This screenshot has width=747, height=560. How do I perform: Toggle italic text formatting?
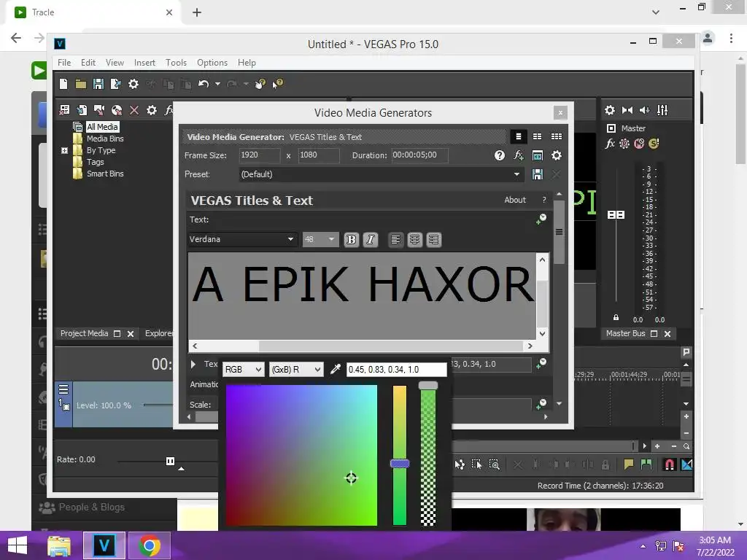coord(370,239)
